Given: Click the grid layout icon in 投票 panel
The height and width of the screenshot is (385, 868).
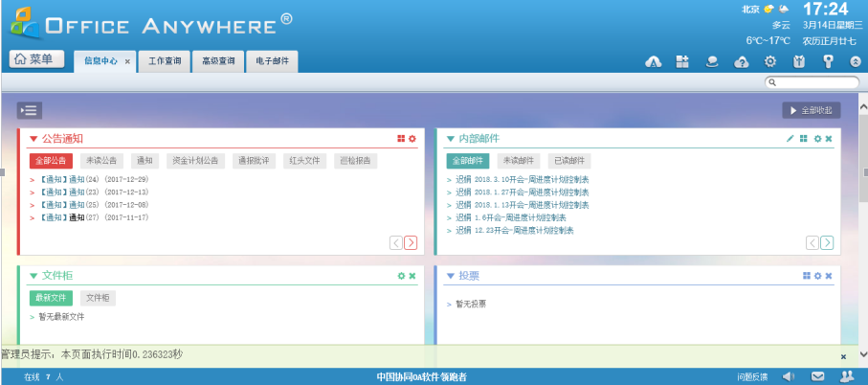Looking at the screenshot, I should [807, 276].
